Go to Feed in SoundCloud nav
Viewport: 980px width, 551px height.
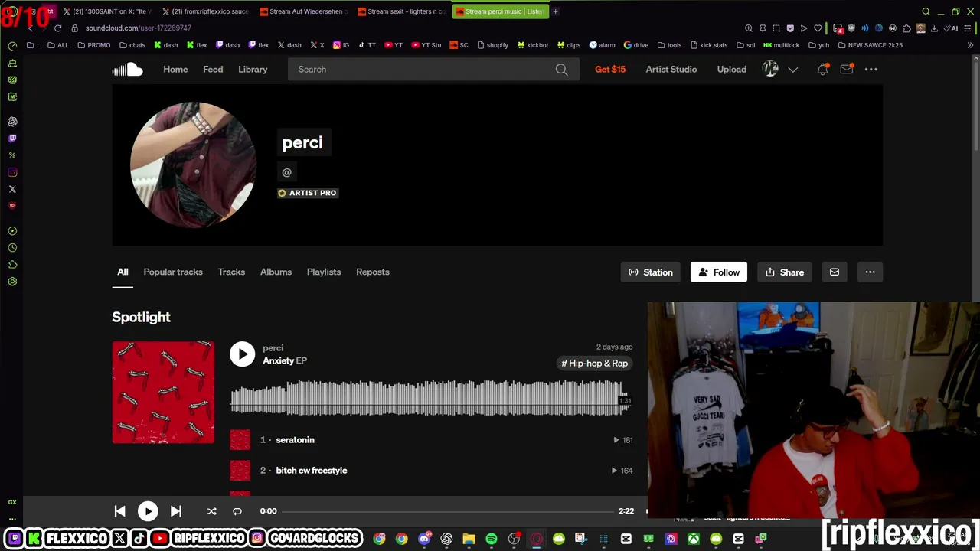[213, 70]
